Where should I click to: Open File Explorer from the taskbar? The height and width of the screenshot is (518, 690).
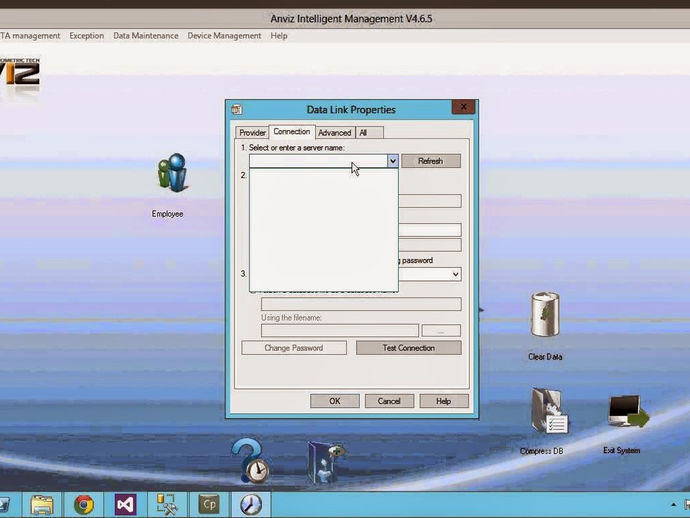[42, 504]
